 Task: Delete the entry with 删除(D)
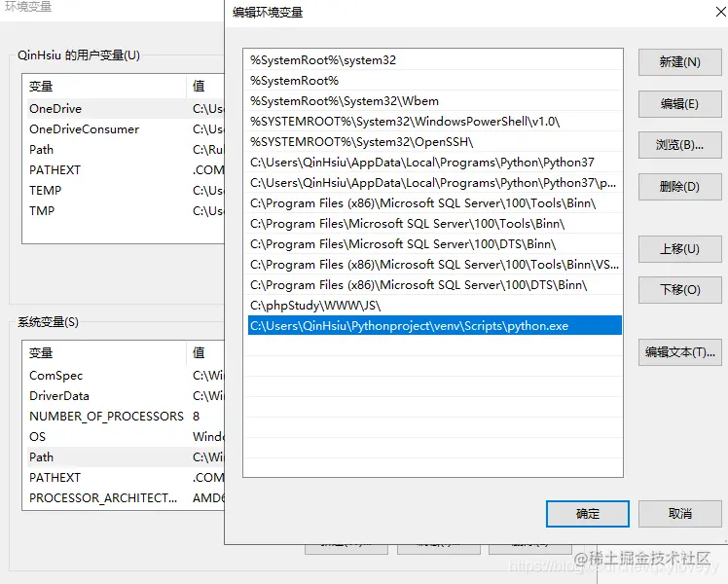tap(679, 187)
